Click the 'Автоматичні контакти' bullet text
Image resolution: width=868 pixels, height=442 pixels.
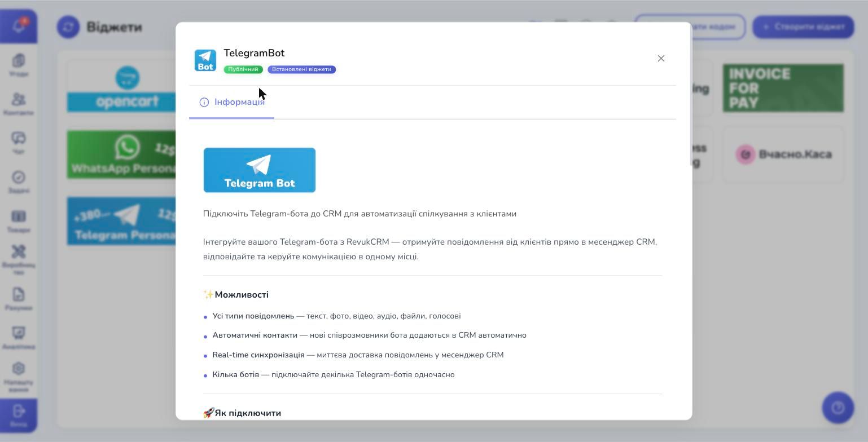[369, 335]
